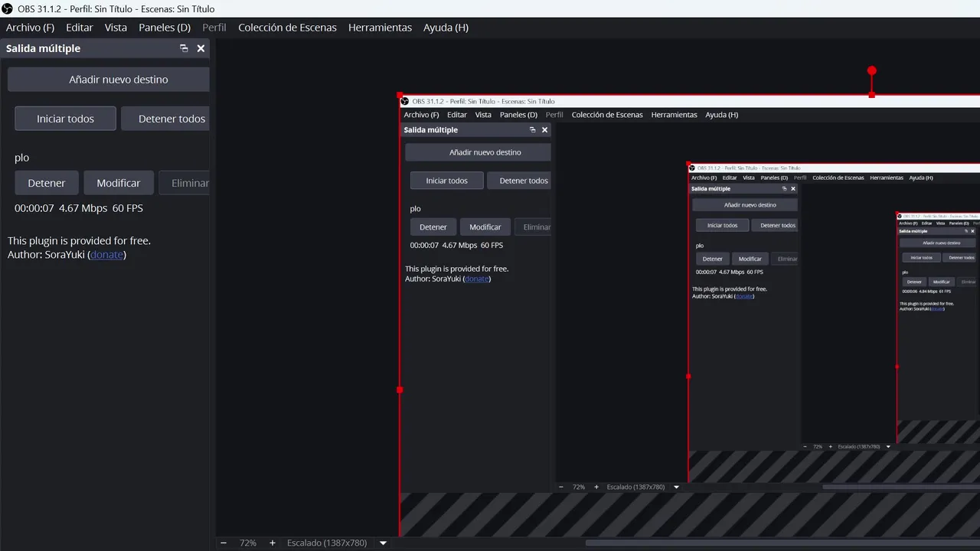Zoom in preview with plus icon

(x=272, y=543)
